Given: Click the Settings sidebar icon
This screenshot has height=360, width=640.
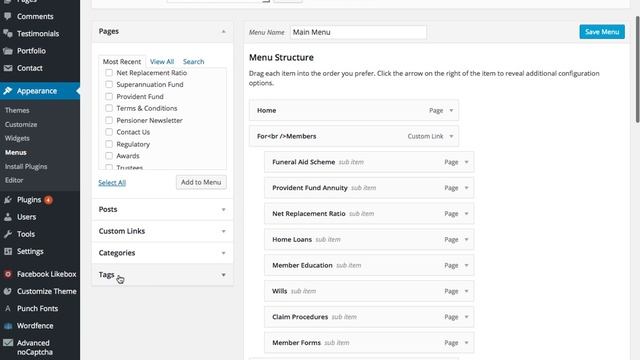Looking at the screenshot, I should pos(8,251).
